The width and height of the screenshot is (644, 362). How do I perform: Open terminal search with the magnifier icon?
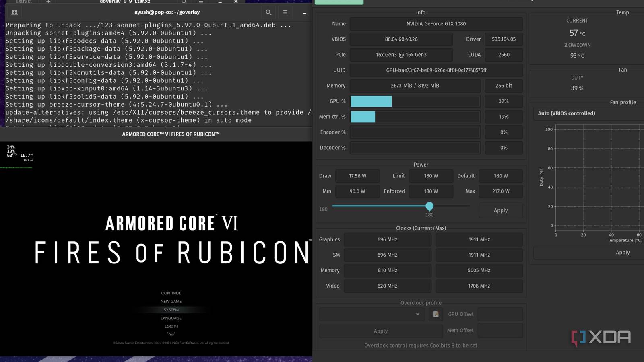point(268,12)
